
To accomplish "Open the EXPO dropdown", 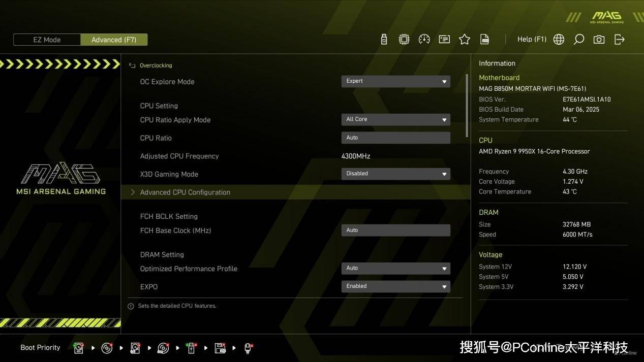I will 395,286.
